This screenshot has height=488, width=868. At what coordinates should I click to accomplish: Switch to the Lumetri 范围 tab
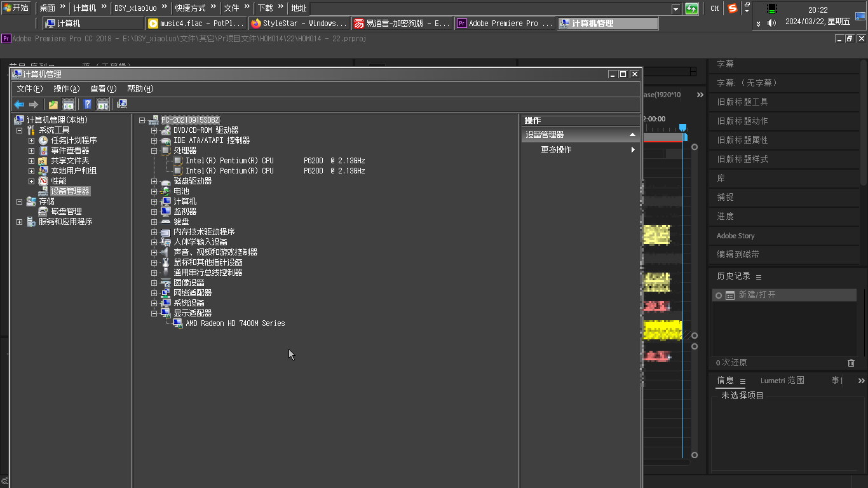[x=782, y=381]
